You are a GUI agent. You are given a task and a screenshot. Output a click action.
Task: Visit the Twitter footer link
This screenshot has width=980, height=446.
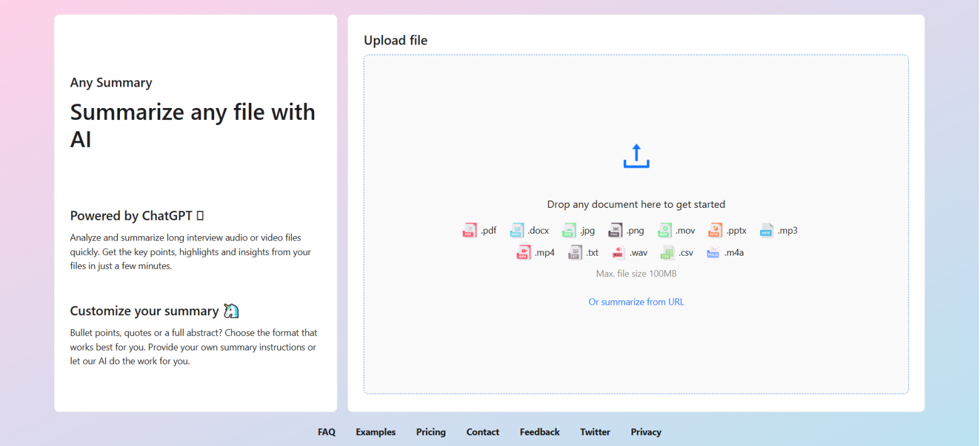[596, 432]
